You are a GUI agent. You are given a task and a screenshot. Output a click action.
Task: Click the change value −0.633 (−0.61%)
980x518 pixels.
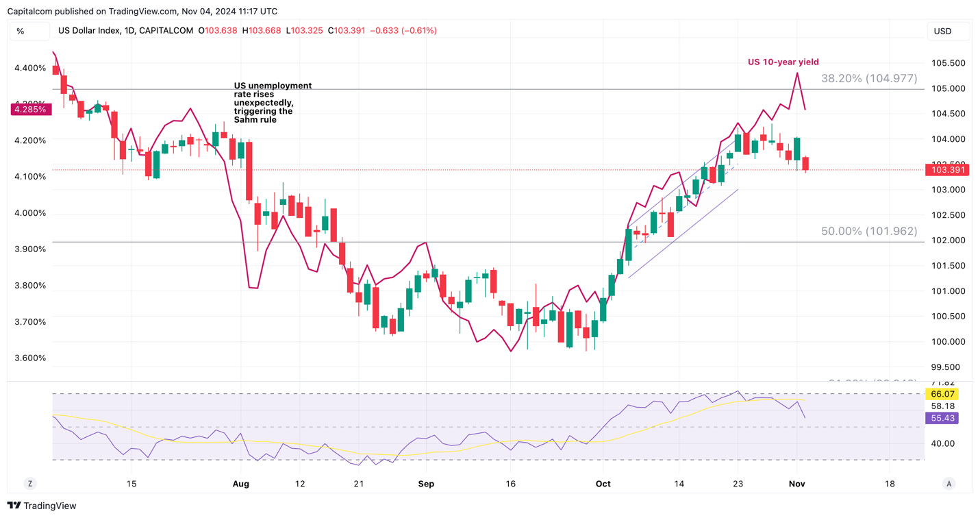point(403,31)
